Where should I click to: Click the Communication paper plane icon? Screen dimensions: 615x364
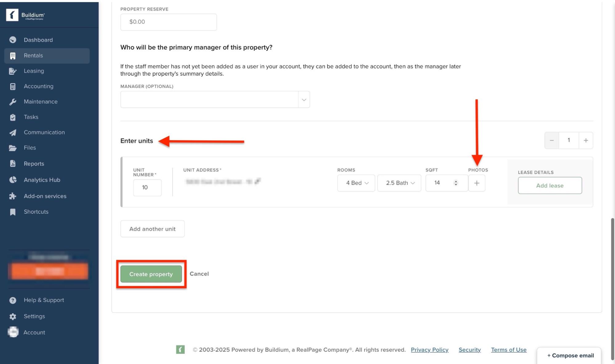coord(13,133)
